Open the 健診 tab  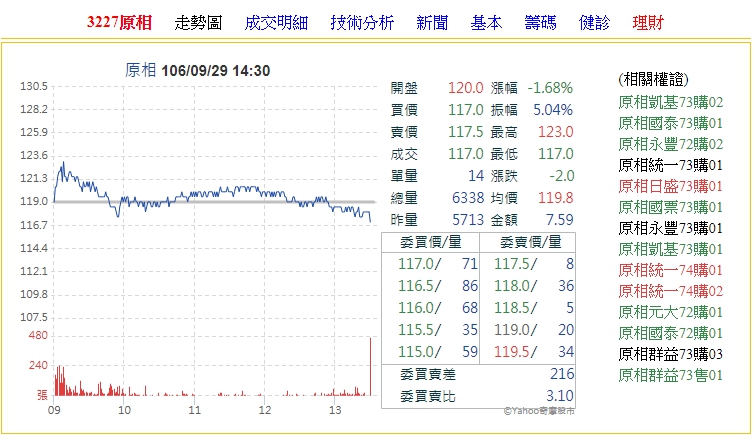pyautogui.click(x=595, y=23)
